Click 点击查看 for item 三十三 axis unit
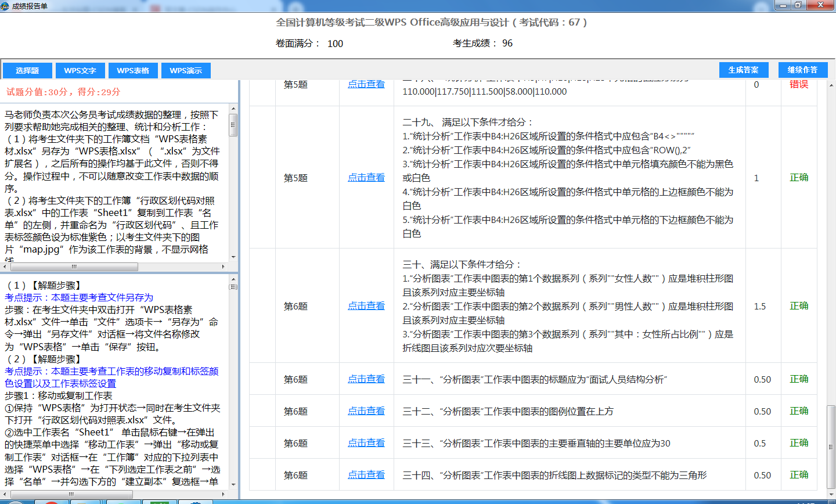836x504 pixels. point(366,443)
